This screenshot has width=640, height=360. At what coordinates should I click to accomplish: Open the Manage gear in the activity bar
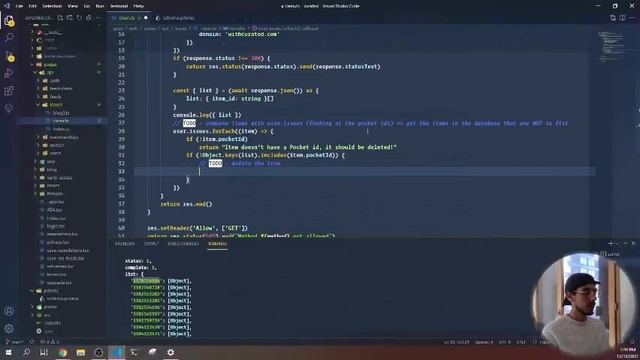9,329
